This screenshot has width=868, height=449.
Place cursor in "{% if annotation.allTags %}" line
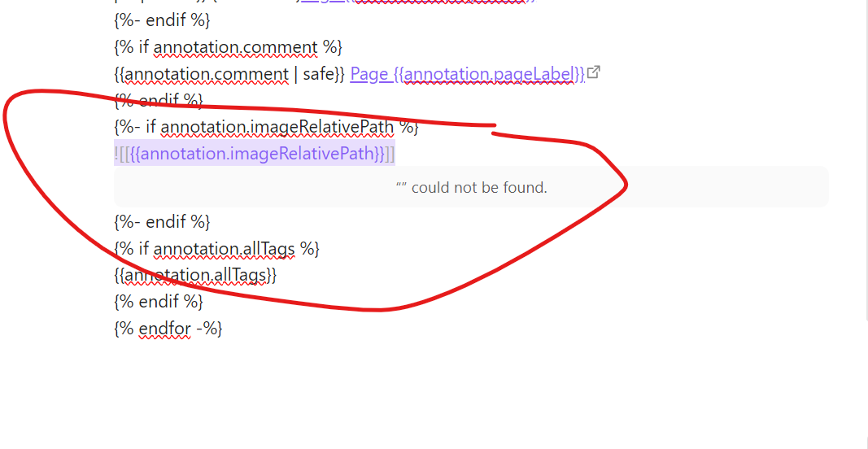(x=216, y=249)
